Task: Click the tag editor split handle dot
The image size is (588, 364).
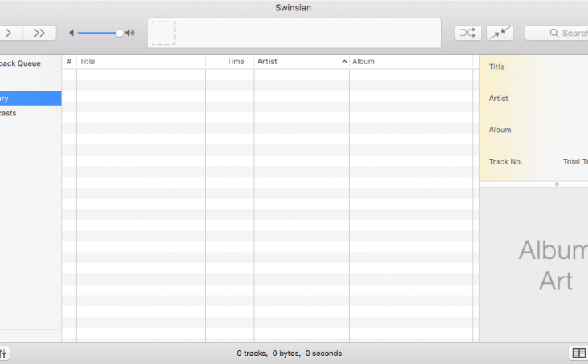Action: tap(557, 184)
